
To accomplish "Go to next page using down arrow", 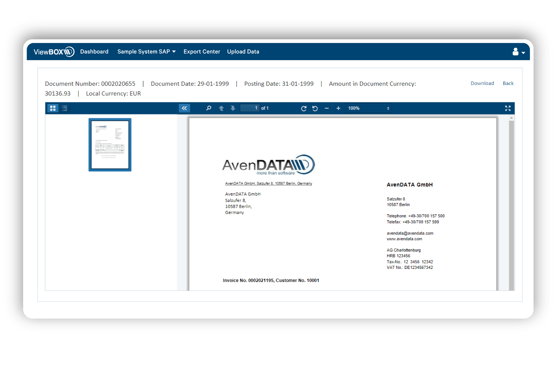I will coord(233,108).
